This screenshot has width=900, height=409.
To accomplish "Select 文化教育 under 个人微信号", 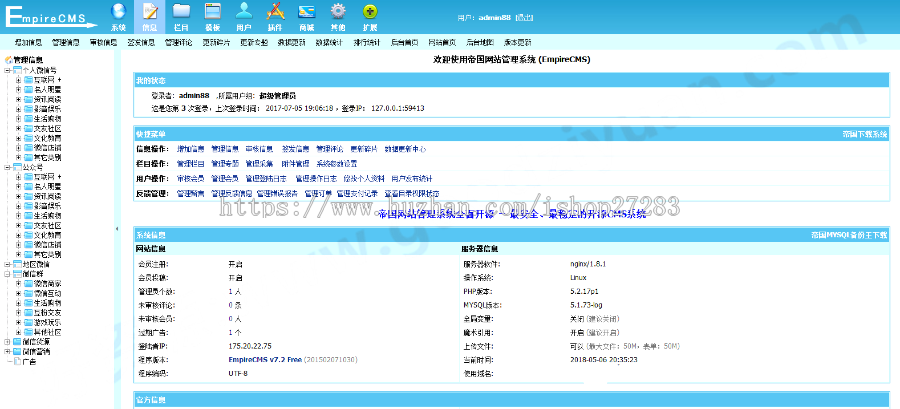I will point(47,138).
